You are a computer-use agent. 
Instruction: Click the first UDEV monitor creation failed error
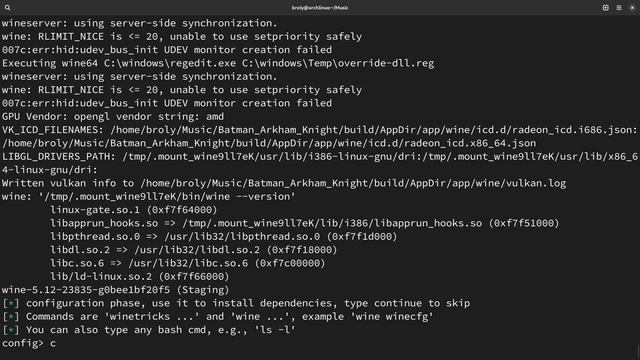(x=167, y=50)
